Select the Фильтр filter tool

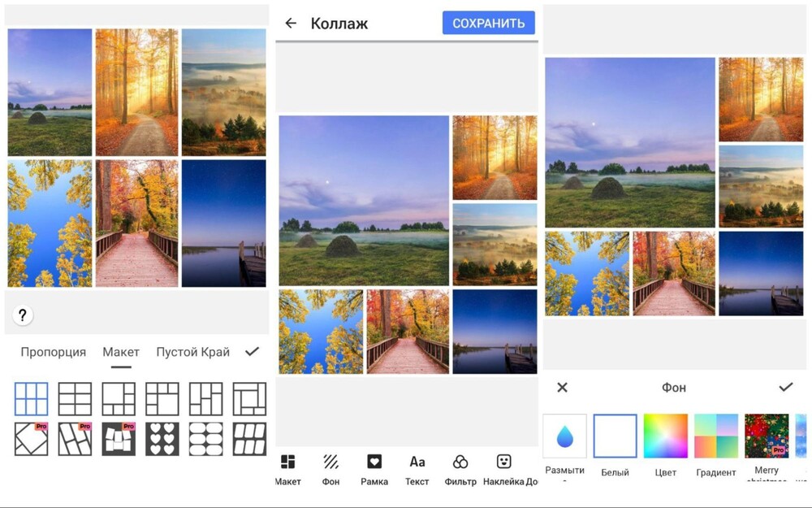(x=460, y=467)
